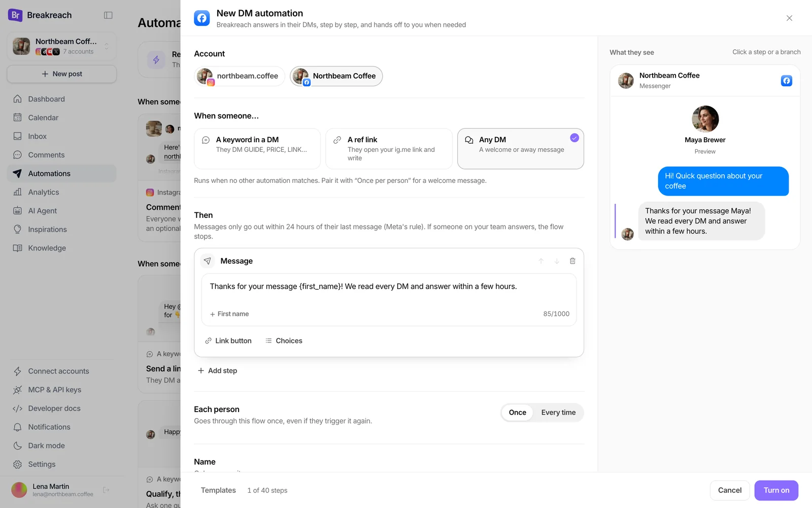Image resolution: width=812 pixels, height=508 pixels.
Task: Open AI Agent from sidebar
Action: click(61, 211)
